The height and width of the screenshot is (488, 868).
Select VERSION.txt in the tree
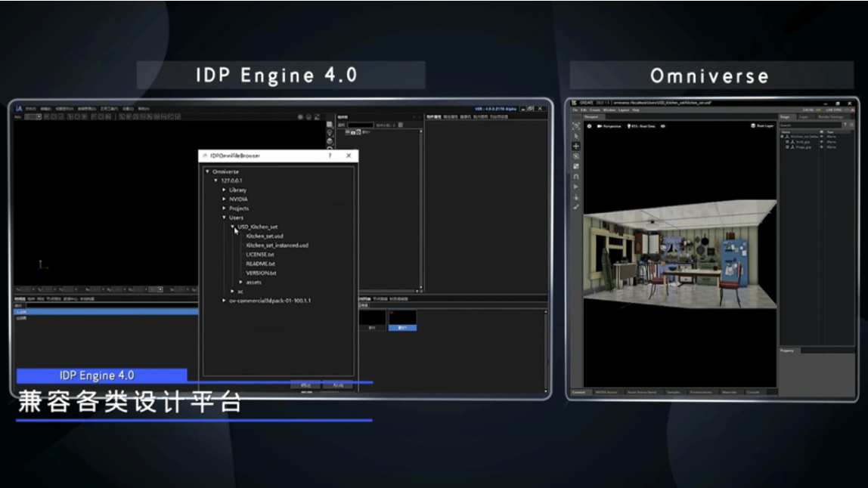[x=262, y=273]
